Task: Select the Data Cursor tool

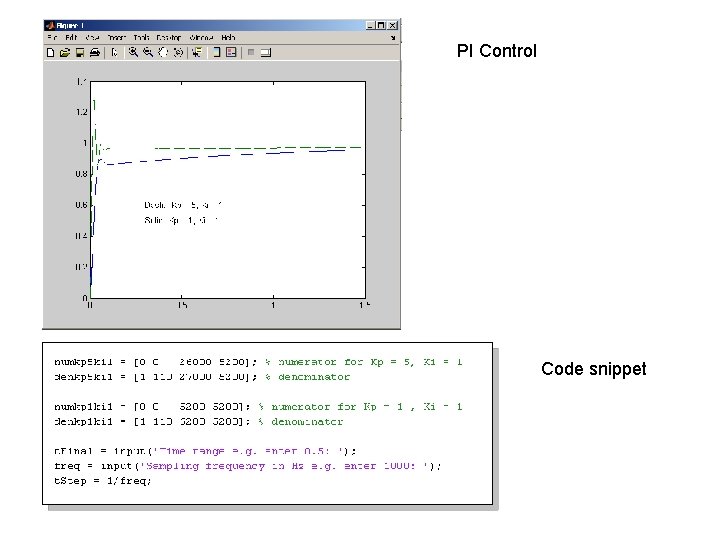Action: (197, 52)
